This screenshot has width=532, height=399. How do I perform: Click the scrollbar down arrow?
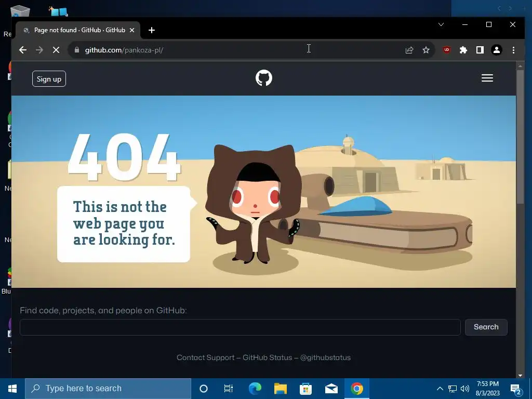(520, 375)
